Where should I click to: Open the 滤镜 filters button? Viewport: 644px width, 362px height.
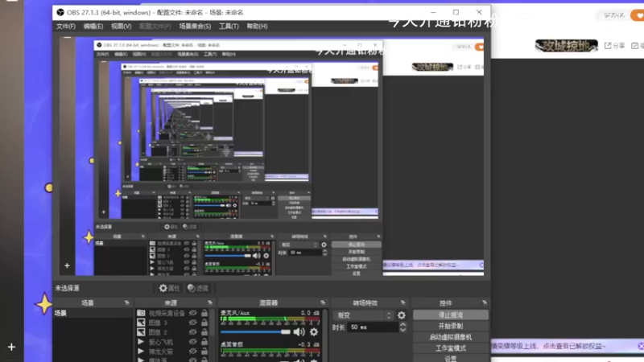tap(197, 288)
